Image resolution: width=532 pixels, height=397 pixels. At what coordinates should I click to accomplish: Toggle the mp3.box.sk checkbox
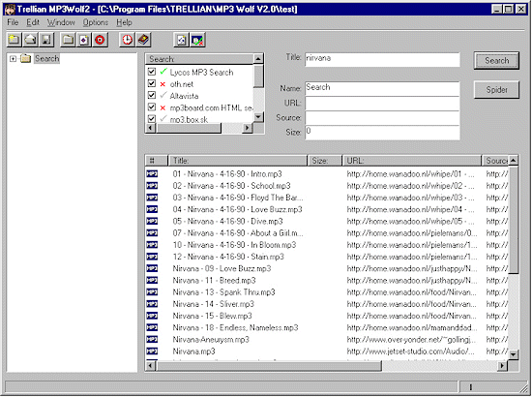click(152, 118)
